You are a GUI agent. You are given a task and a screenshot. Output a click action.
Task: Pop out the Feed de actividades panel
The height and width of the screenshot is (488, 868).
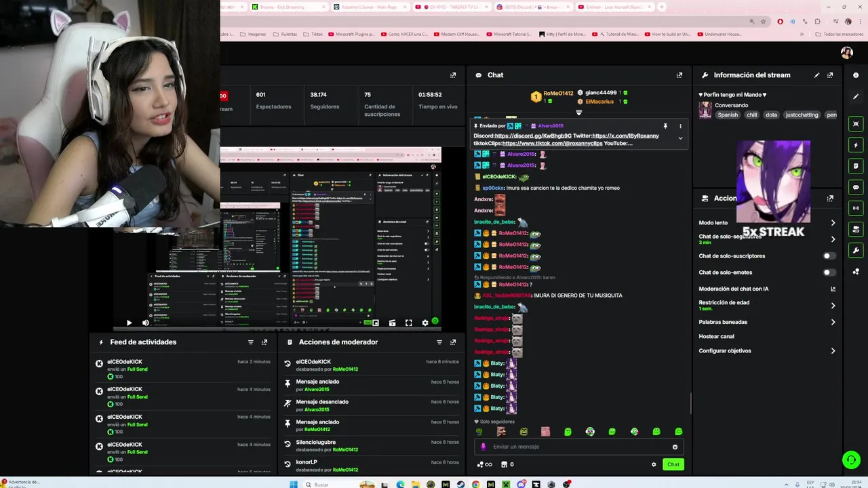coord(264,342)
